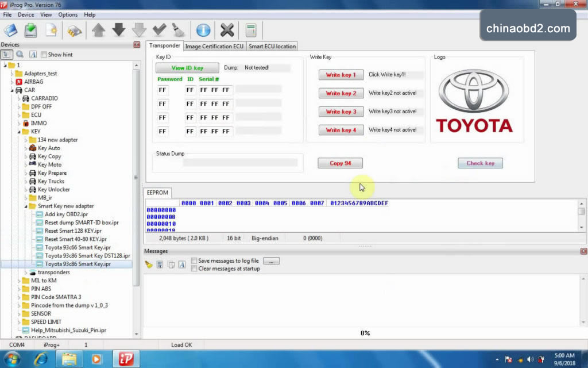Click the up-arrow read toolbar icon
This screenshot has height=368, width=588.
pyautogui.click(x=99, y=30)
